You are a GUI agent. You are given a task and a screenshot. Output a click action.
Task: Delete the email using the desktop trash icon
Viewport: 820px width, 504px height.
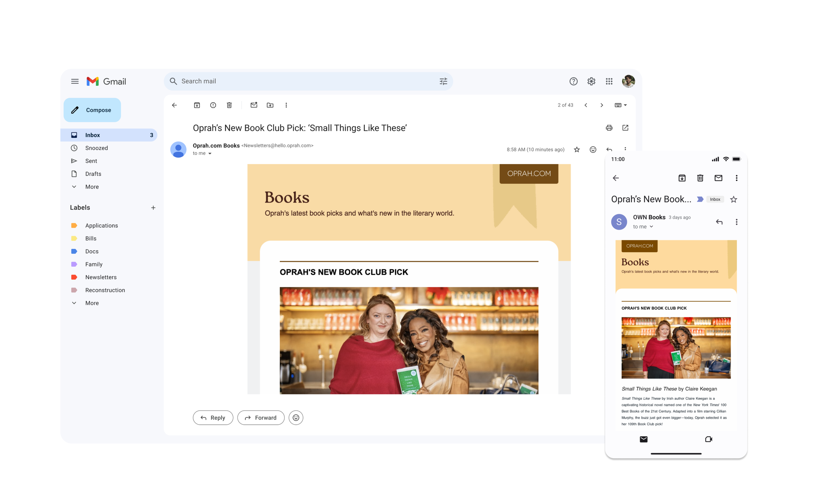229,105
